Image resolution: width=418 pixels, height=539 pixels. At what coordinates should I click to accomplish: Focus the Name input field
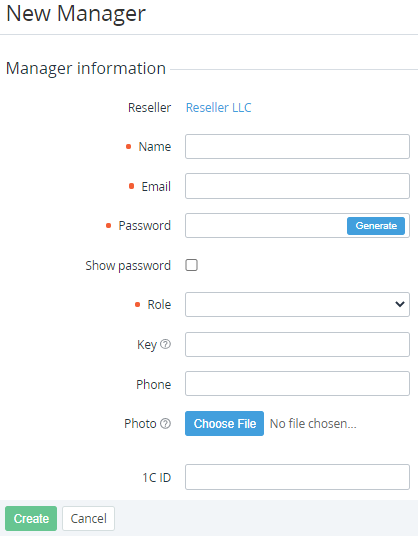[297, 146]
